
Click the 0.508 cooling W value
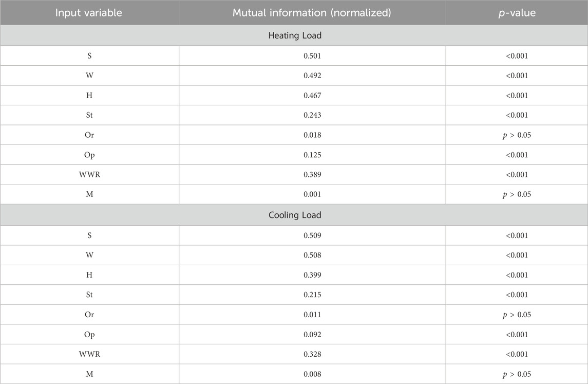point(312,255)
